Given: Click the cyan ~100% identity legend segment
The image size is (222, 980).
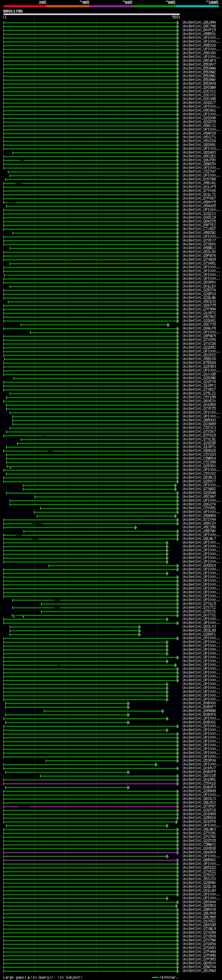Looking at the screenshot, I should [x=197, y=6].
